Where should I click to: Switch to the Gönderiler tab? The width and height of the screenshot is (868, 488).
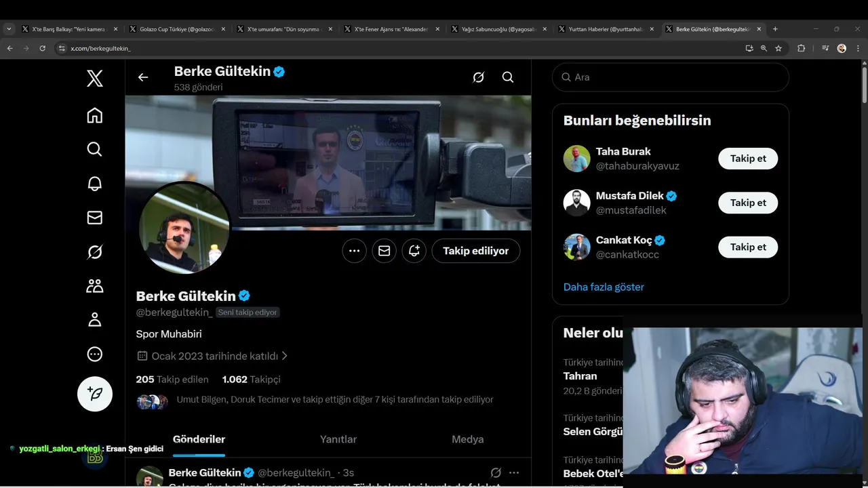pyautogui.click(x=199, y=439)
